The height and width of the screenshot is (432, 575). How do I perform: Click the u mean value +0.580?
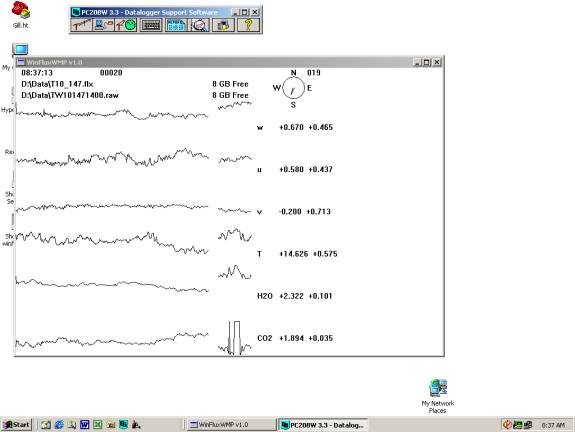tap(292, 169)
